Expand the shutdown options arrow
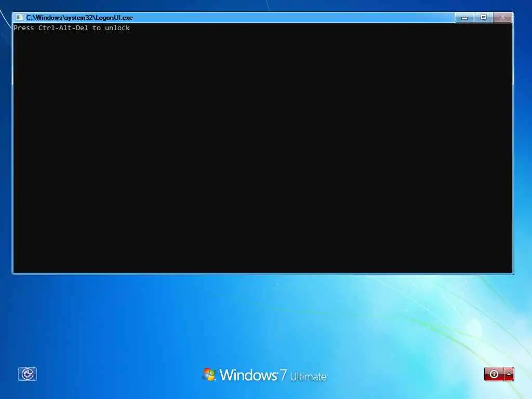Viewport: 532px width, 399px height. (x=509, y=374)
